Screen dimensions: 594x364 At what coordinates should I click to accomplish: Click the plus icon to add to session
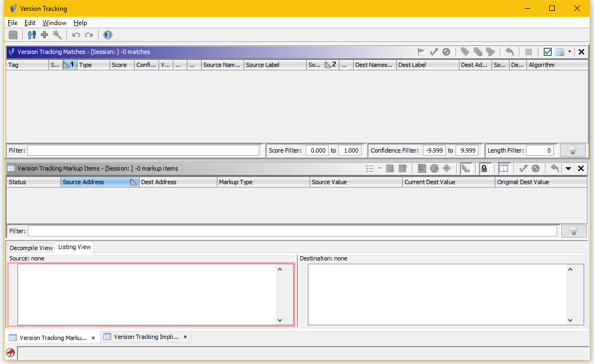(x=45, y=35)
